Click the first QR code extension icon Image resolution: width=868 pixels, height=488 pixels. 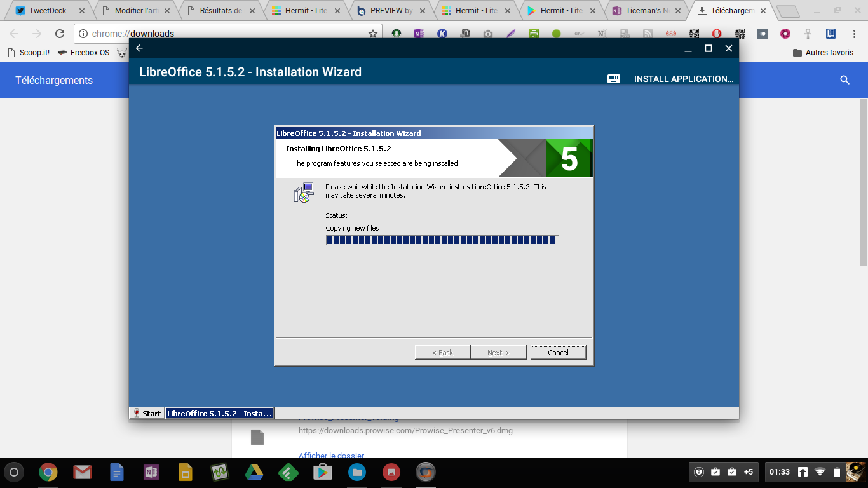694,34
